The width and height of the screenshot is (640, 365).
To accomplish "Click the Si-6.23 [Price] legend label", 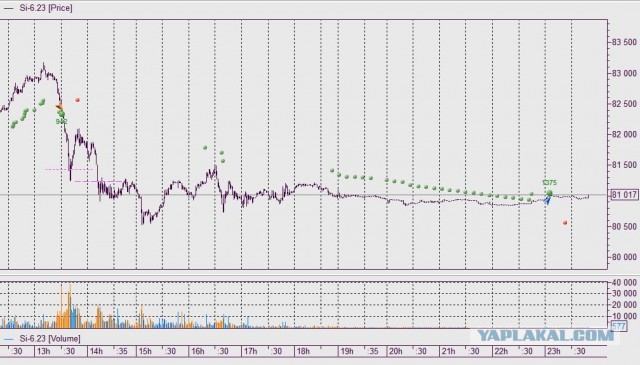I will point(46,8).
